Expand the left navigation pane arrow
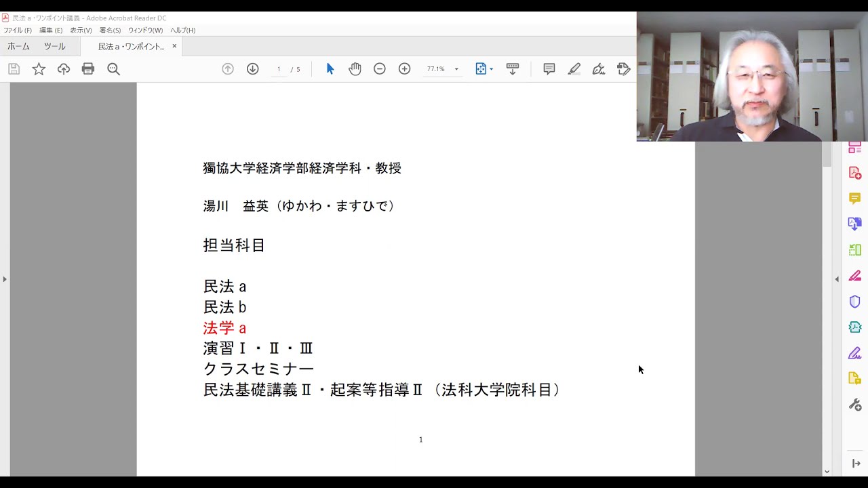The height and width of the screenshot is (488, 868). [x=4, y=279]
